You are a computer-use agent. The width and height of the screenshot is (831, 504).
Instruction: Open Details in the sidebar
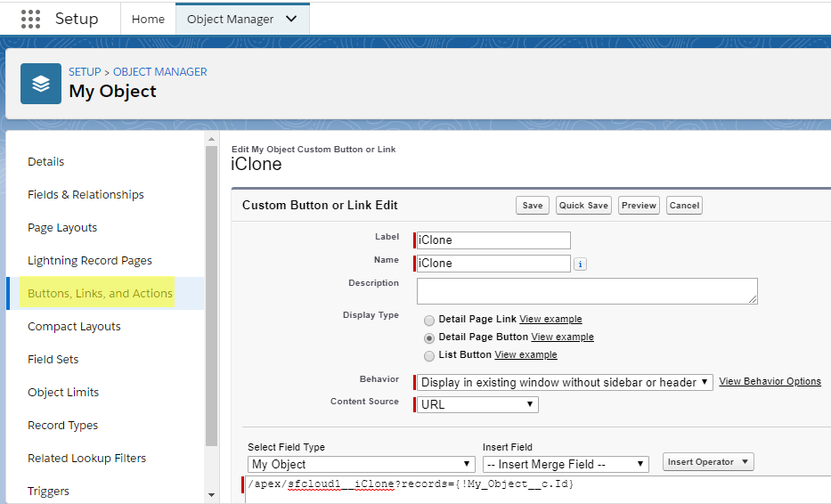pyautogui.click(x=46, y=162)
